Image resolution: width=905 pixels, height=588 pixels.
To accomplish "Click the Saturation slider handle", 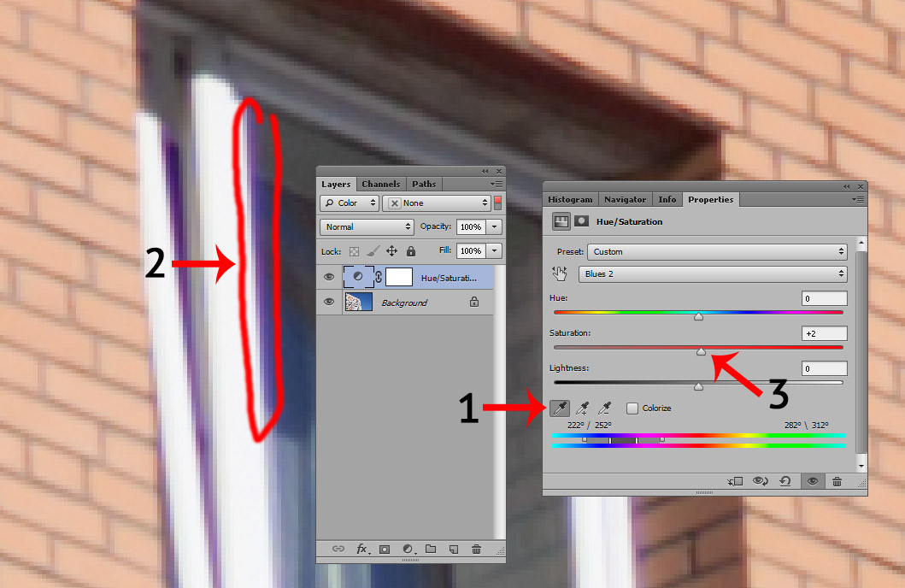I will coord(701,351).
